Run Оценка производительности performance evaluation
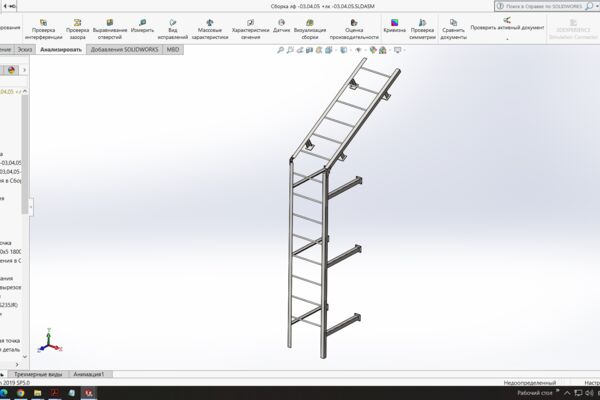This screenshot has width=600, height=400. (354, 29)
